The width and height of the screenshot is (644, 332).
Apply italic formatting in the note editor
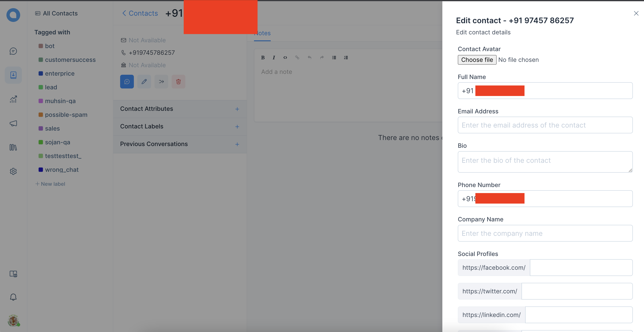pyautogui.click(x=274, y=57)
